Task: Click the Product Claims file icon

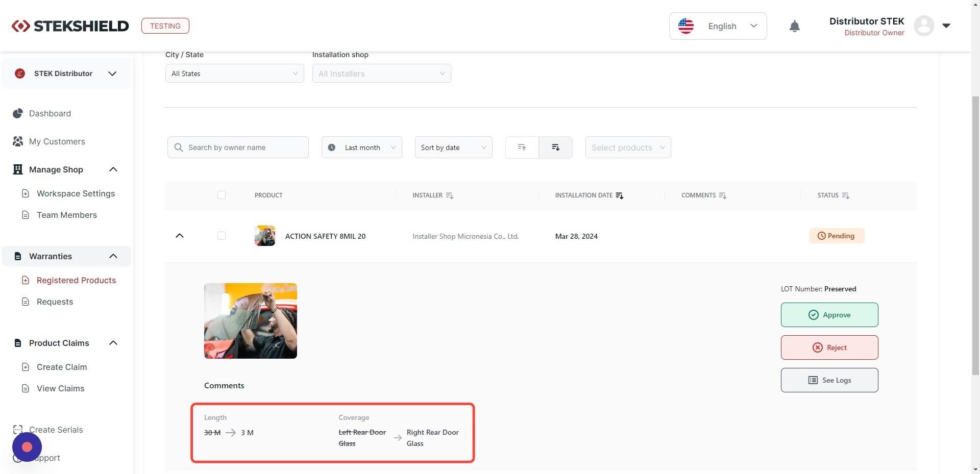Action: [18, 343]
